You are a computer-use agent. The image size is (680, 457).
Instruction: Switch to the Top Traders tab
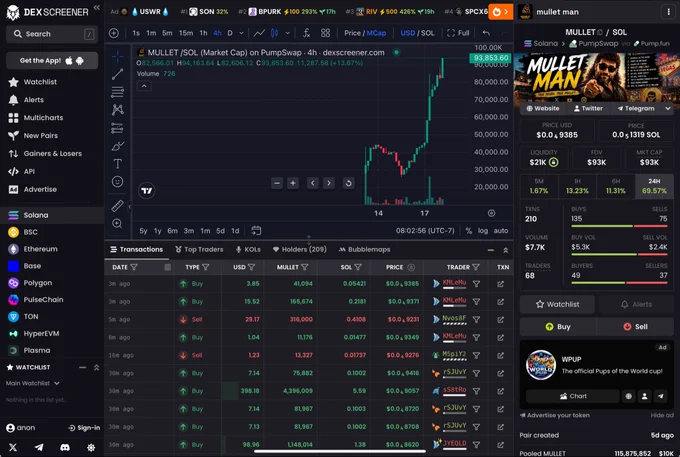[199, 249]
